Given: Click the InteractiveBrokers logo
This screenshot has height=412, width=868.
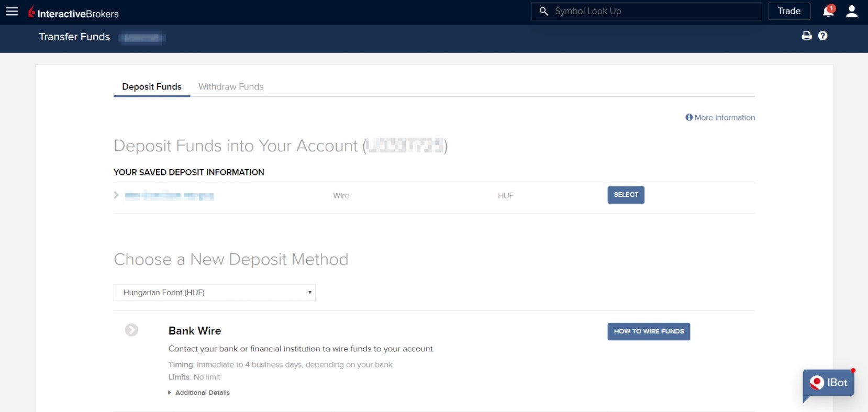Looking at the screenshot, I should point(74,13).
